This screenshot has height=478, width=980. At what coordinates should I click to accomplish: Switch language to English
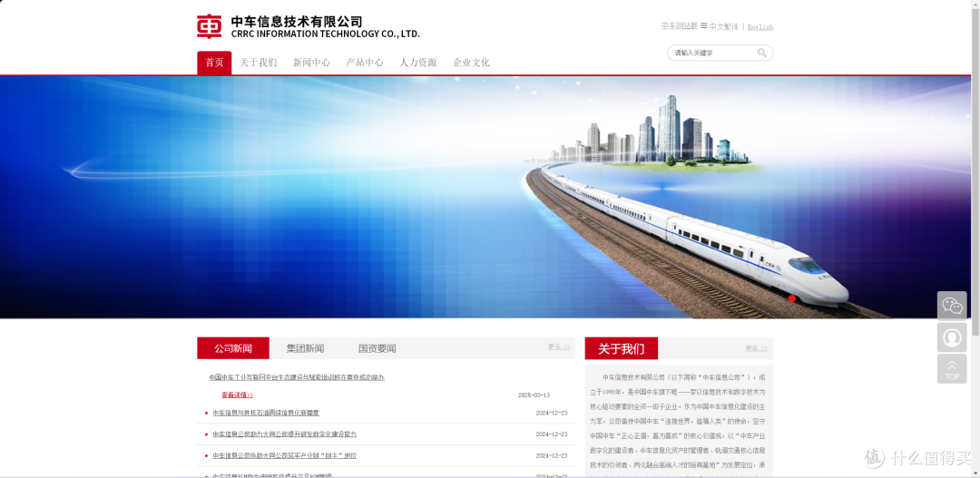(x=760, y=26)
